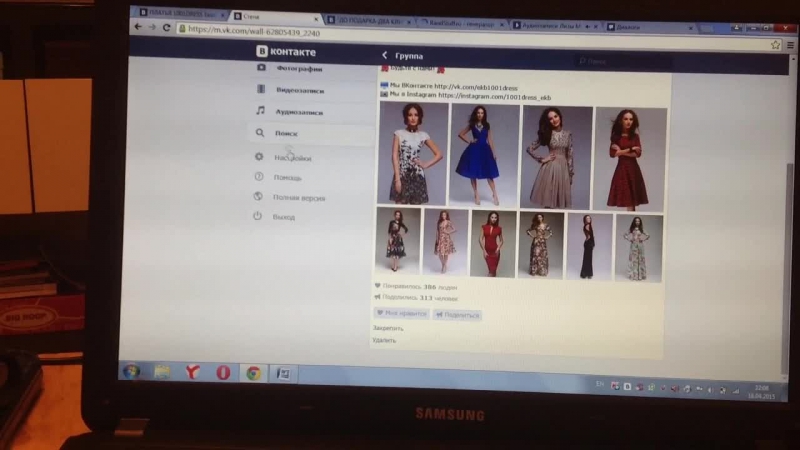Switch to Полная версия globe icon

click(x=258, y=197)
